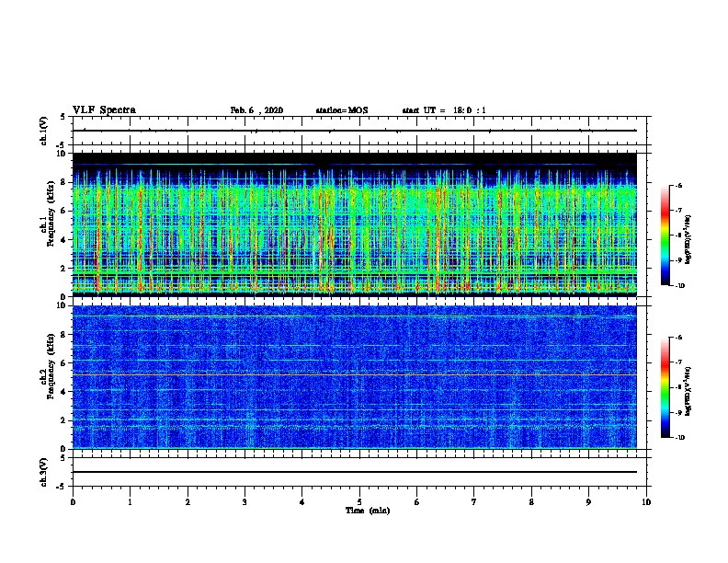Click the 6 kHz tick label on ch.2 frequency axis
Image resolution: width=728 pixels, height=563 pixels.
[x=63, y=363]
